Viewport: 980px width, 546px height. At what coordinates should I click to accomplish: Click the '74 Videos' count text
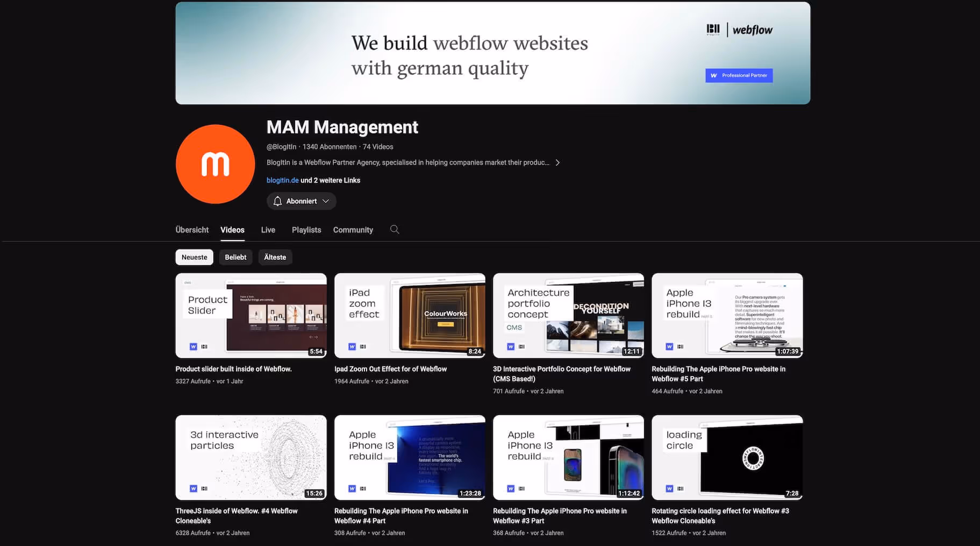coord(378,147)
